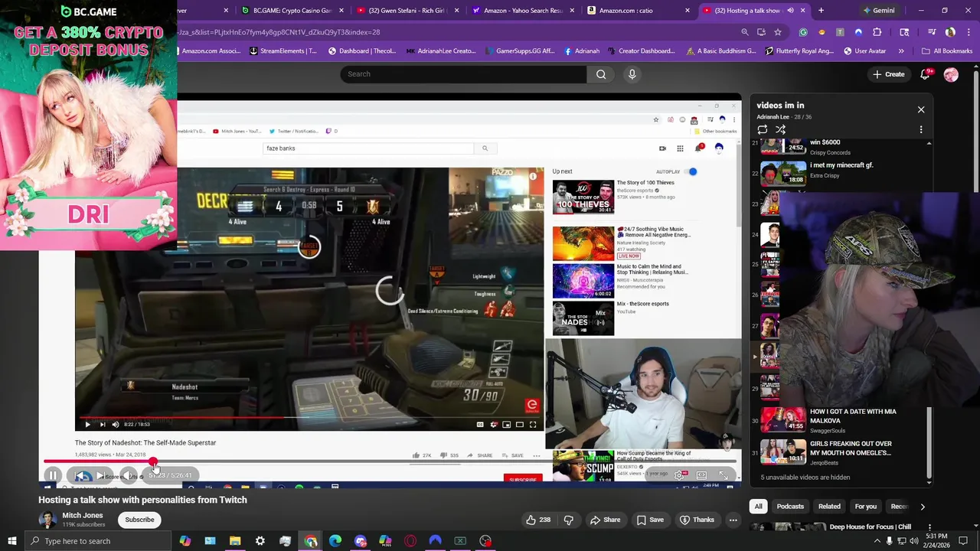Seek on the main video progress bar

(390, 462)
